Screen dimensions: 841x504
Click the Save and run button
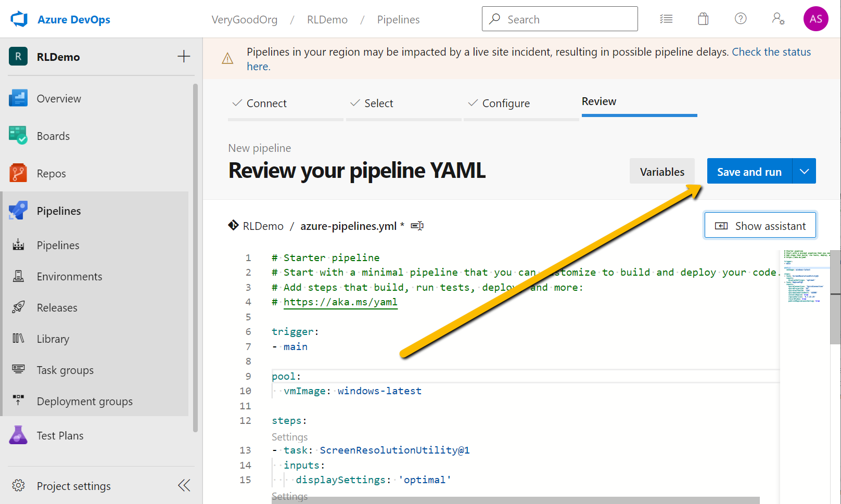(x=749, y=171)
